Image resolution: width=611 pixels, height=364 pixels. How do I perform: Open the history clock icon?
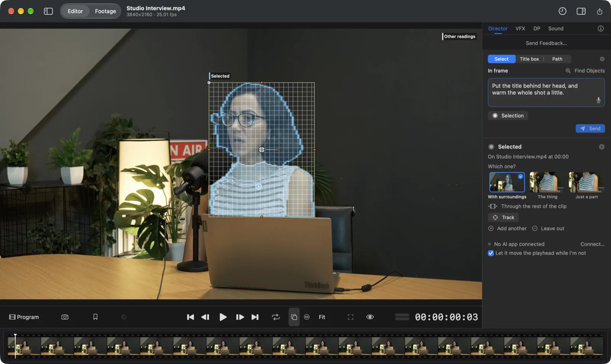pos(562,11)
